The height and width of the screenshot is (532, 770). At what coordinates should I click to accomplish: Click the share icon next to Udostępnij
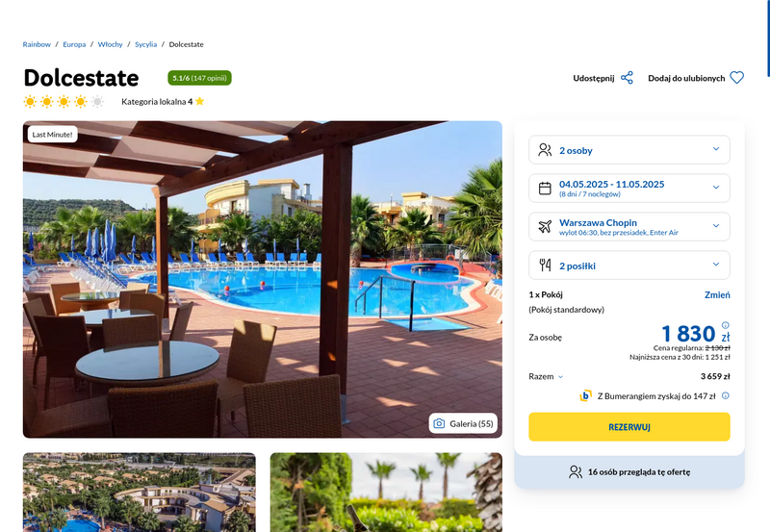[x=627, y=78]
